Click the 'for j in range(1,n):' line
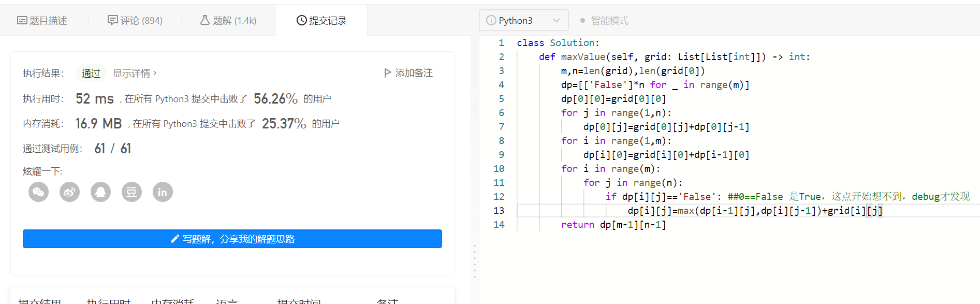 pyautogui.click(x=616, y=113)
